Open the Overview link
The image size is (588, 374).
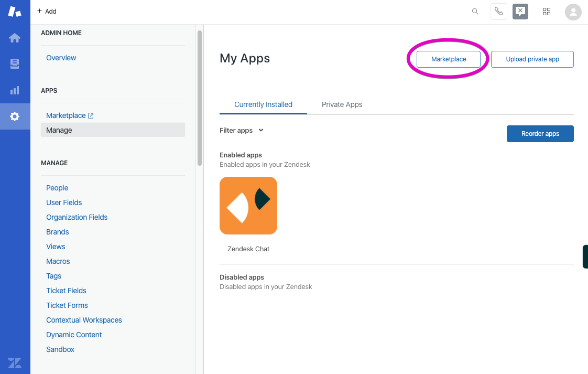[61, 58]
